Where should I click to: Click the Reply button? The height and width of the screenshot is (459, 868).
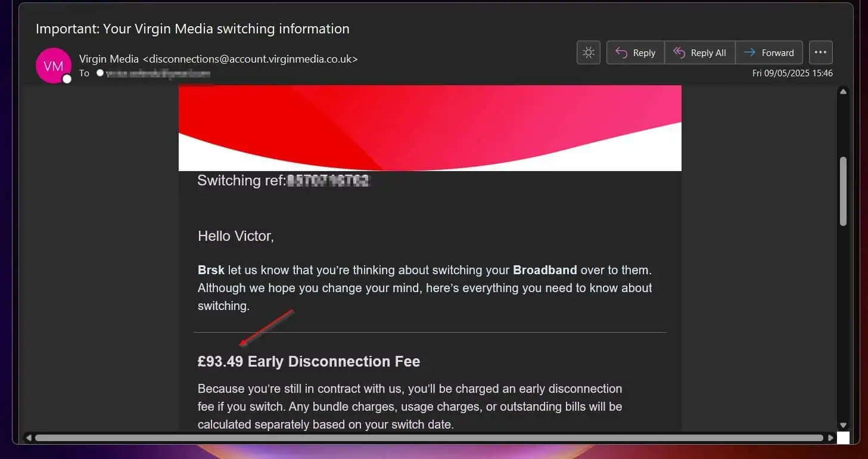click(x=636, y=52)
